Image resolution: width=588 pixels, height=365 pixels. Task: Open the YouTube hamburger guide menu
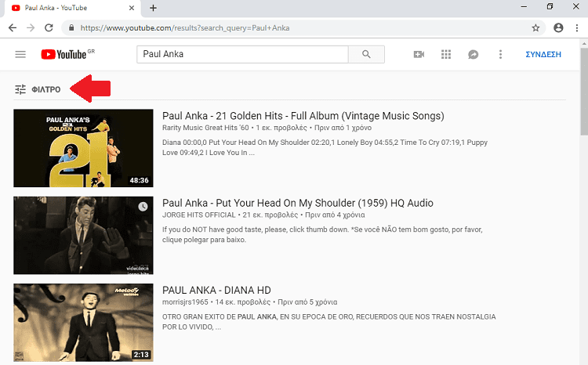pos(20,54)
